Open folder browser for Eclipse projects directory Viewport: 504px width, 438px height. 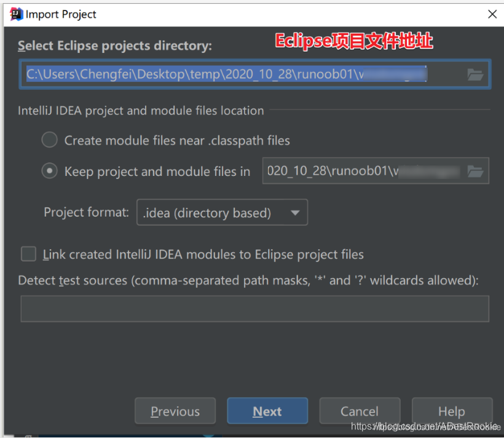coord(474,74)
